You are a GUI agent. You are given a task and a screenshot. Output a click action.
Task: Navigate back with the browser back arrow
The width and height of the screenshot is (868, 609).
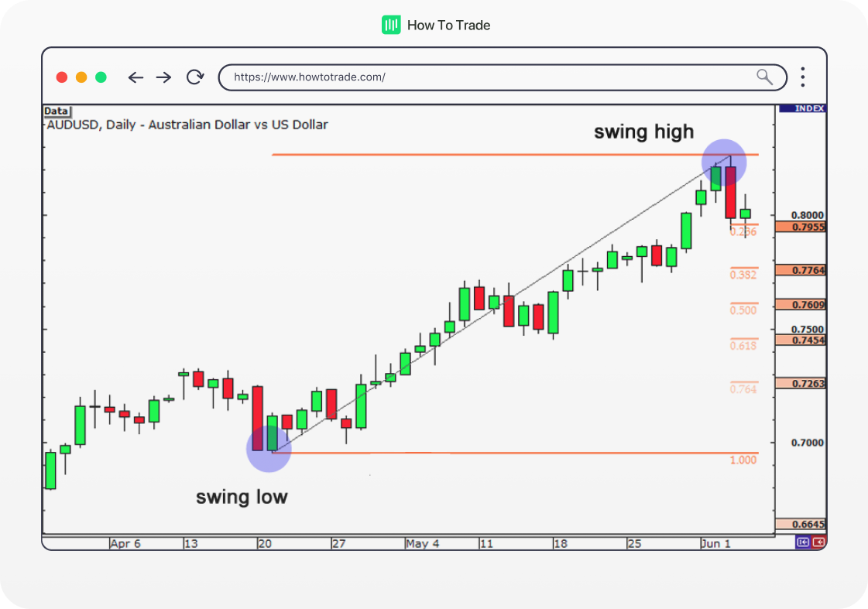(136, 77)
